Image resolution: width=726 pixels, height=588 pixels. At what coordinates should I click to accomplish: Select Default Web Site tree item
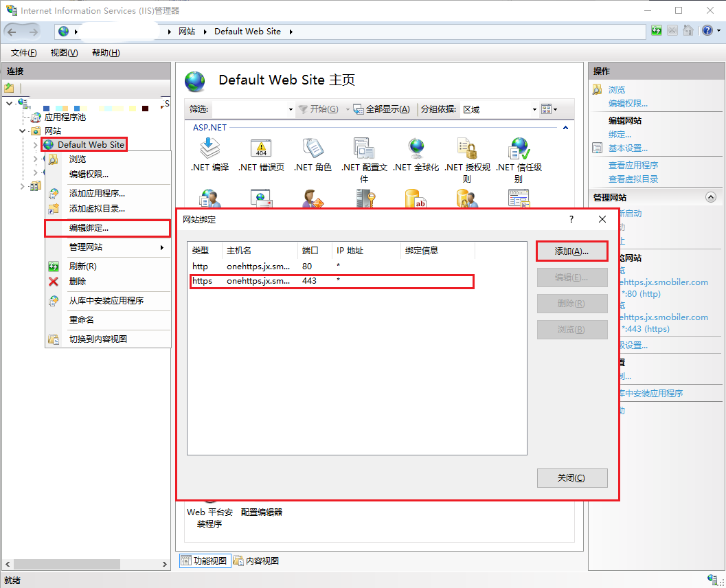(x=91, y=145)
